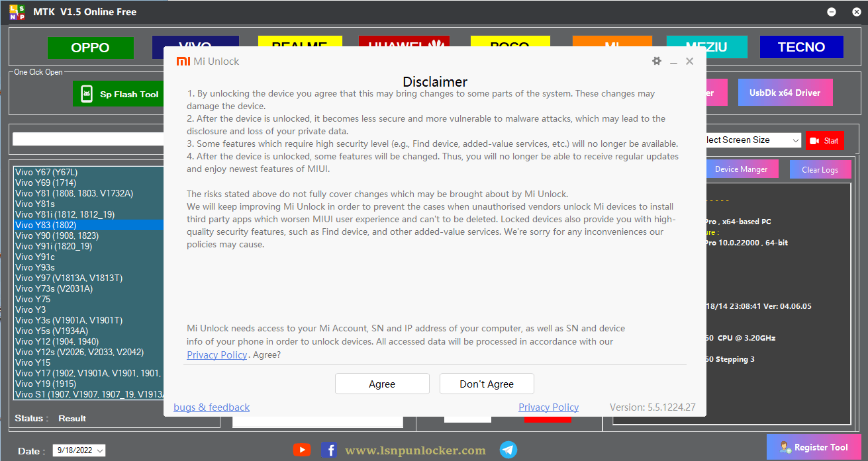This screenshot has height=461, width=868.
Task: Open settings gear in Mi Unlock dialog
Action: pyautogui.click(x=656, y=61)
